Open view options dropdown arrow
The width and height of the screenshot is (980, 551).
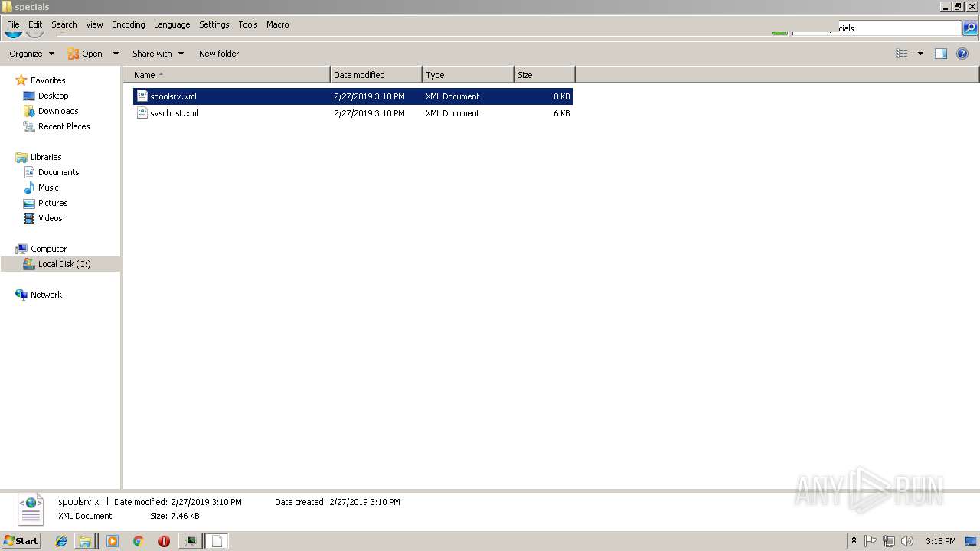920,54
